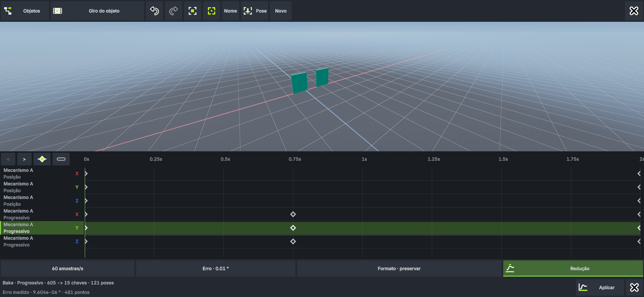644x297 pixels.
Task: Click the undo arrow icon
Action: [x=154, y=11]
